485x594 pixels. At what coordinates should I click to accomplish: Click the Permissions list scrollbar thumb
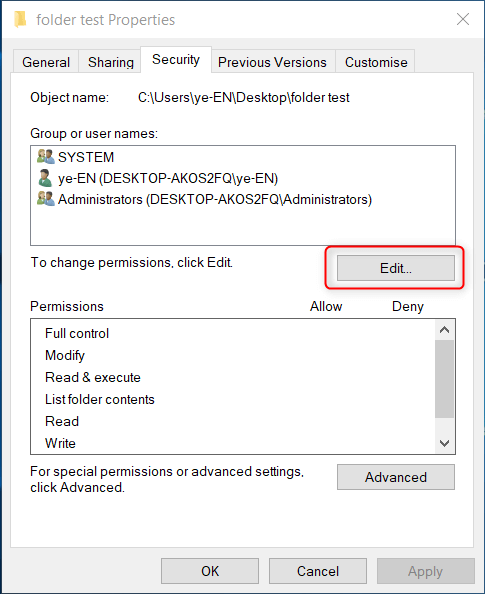point(444,379)
